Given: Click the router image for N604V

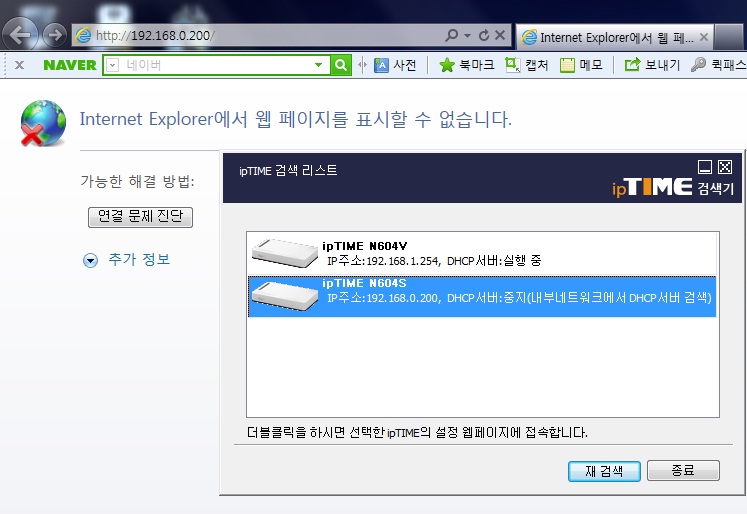Looking at the screenshot, I should 284,253.
